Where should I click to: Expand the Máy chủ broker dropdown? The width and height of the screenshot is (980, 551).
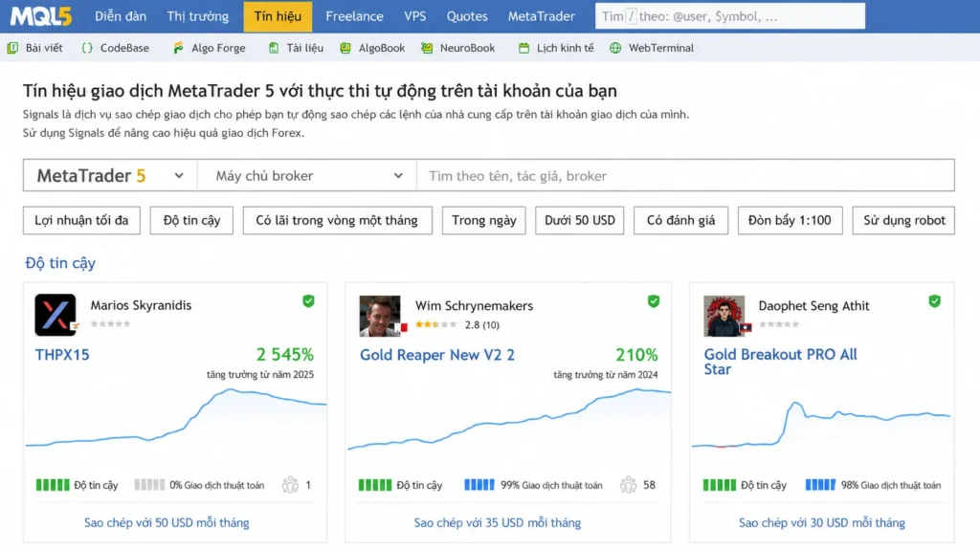(307, 176)
